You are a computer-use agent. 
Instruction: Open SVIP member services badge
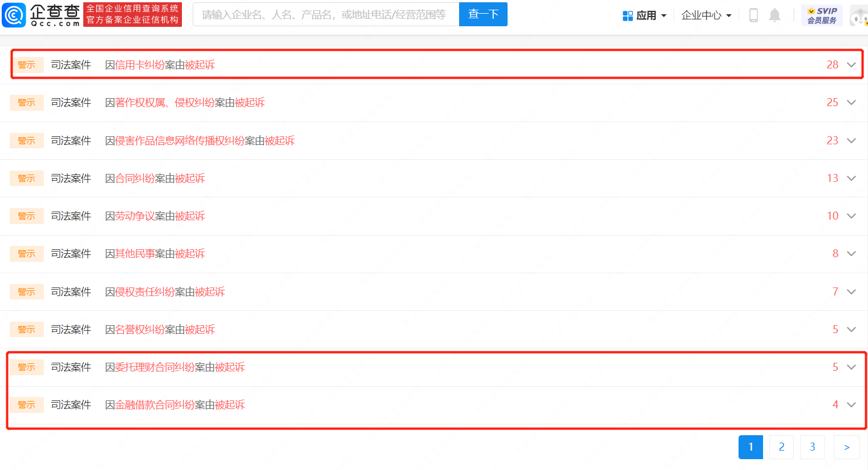coord(822,15)
